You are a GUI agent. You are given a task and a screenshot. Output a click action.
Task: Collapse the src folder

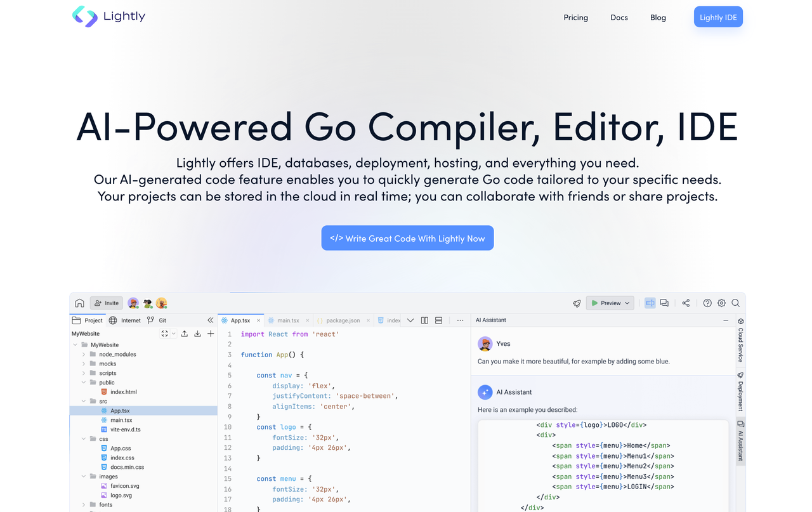(84, 402)
